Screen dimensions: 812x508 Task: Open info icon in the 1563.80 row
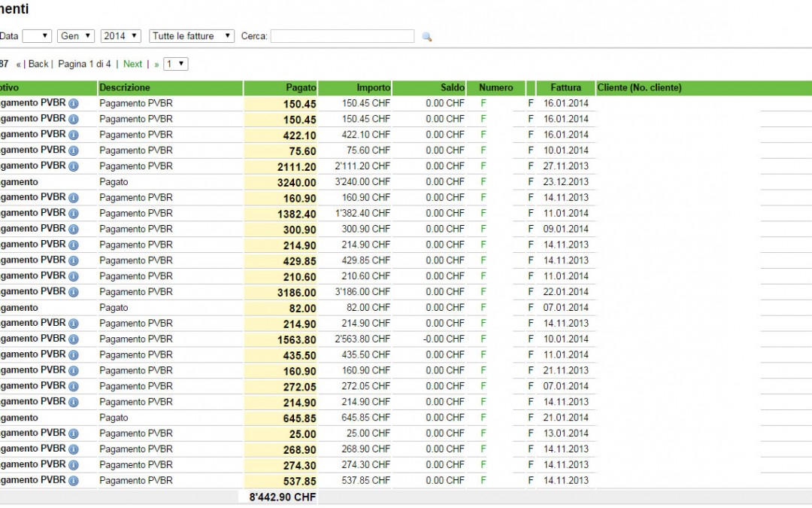(73, 339)
